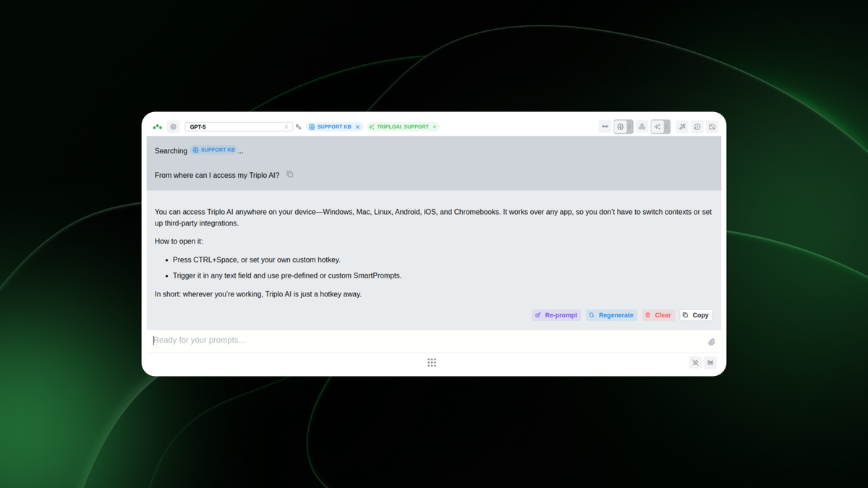Toggle the glasses incognito mode icon

click(605, 127)
